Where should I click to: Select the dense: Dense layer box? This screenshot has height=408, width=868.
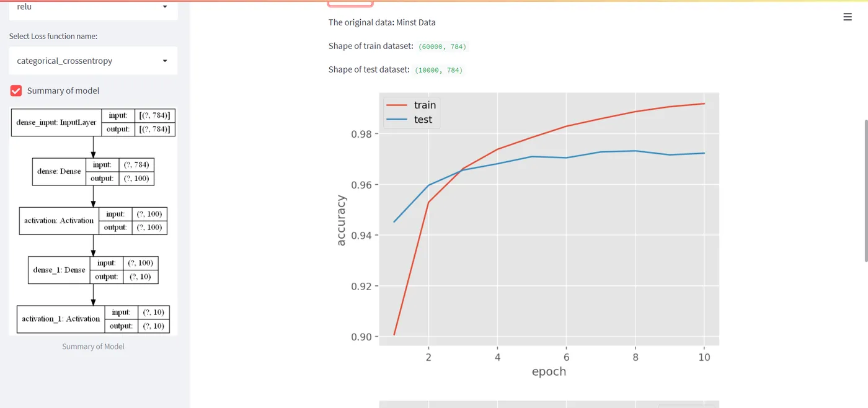pos(59,171)
